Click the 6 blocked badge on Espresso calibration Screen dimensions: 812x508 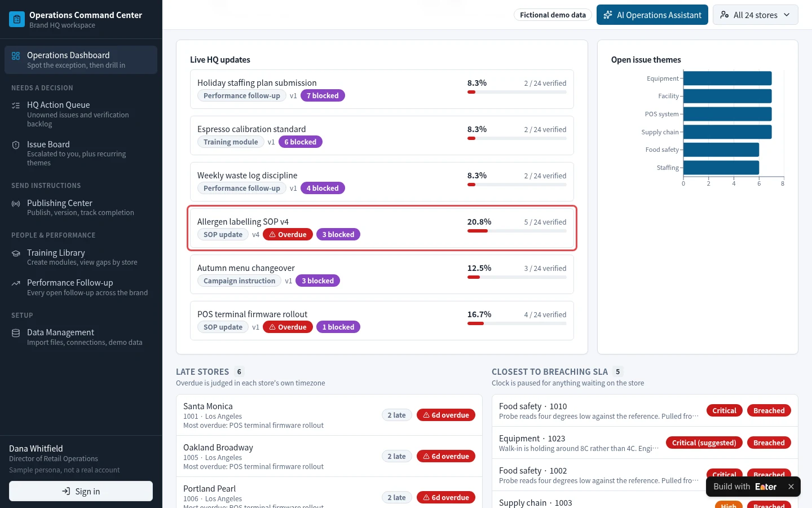(301, 142)
